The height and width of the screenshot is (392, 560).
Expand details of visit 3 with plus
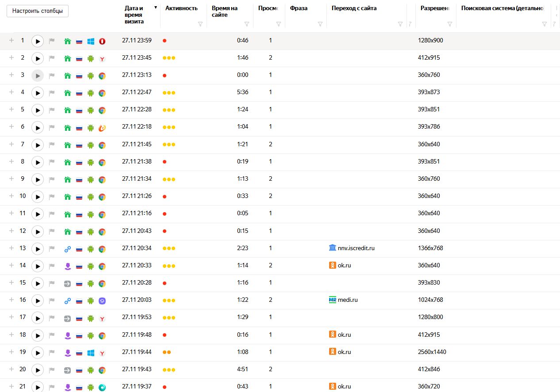(x=12, y=75)
